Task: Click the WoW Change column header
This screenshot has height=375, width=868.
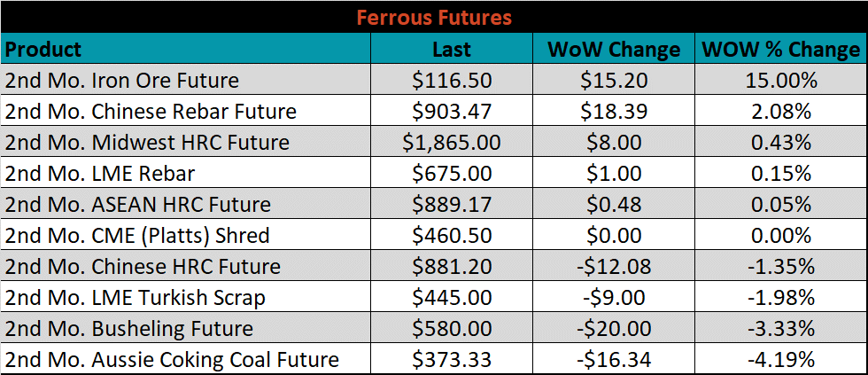Action: pos(613,49)
